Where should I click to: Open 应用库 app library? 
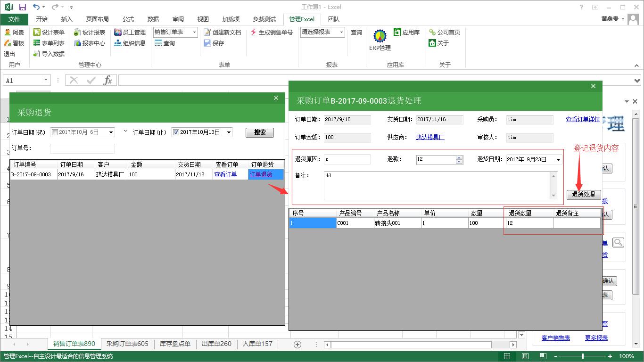[406, 32]
